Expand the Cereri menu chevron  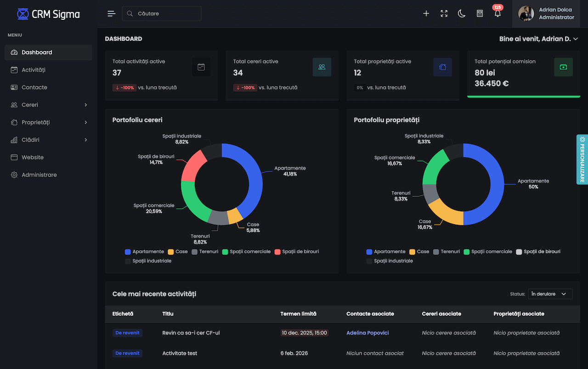(85, 105)
